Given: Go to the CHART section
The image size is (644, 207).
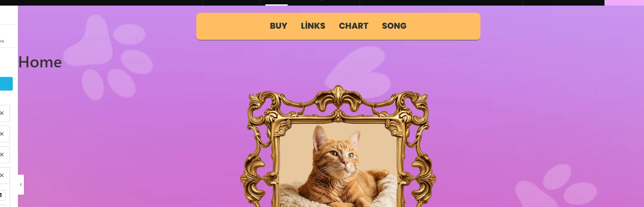Looking at the screenshot, I should (354, 26).
